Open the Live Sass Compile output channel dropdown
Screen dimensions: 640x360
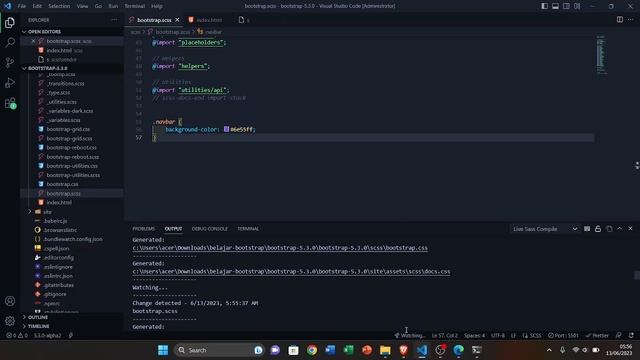point(545,229)
